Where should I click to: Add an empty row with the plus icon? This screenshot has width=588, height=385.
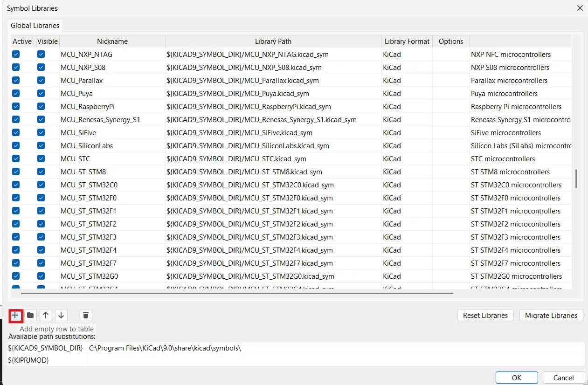(15, 315)
